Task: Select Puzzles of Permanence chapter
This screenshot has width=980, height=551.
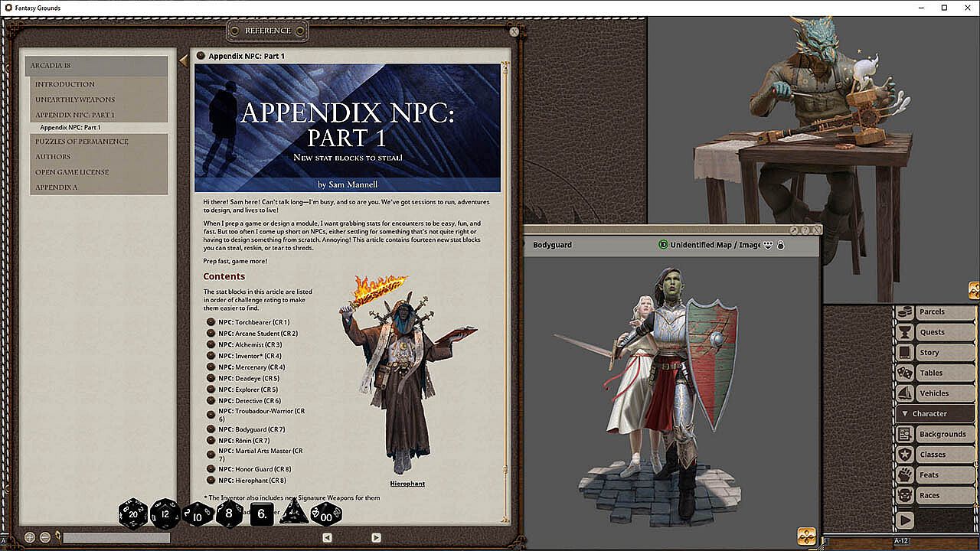Action: click(82, 142)
